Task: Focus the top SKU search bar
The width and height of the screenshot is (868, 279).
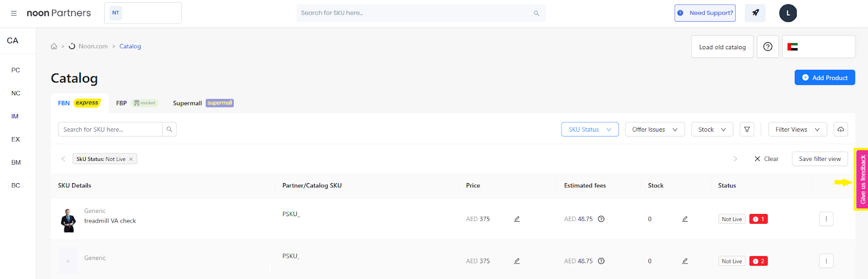Action: [x=421, y=13]
